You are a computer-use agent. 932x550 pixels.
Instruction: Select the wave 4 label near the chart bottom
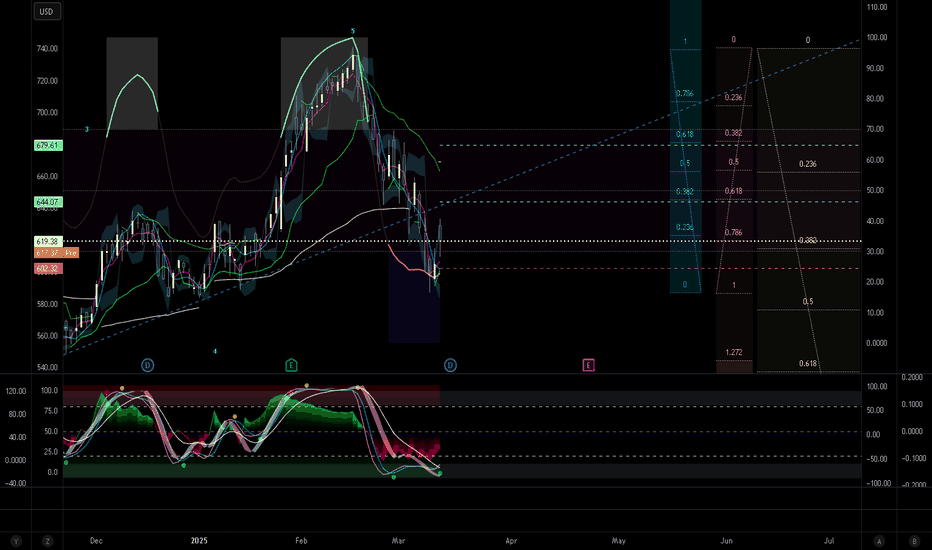215,351
